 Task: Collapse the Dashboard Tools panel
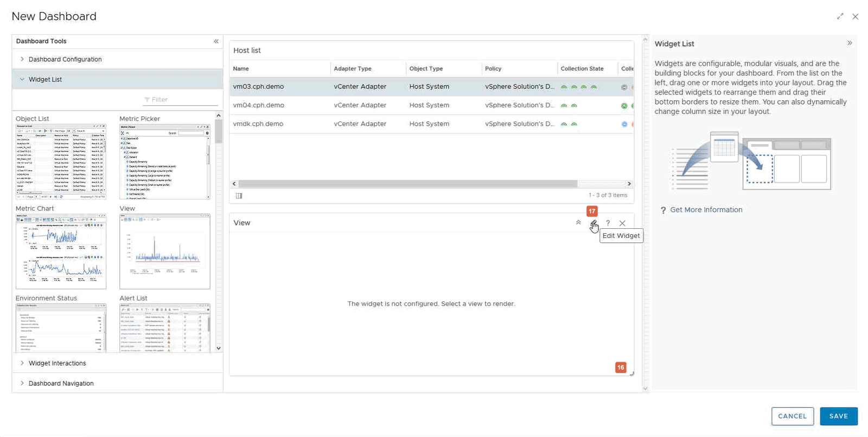pyautogui.click(x=216, y=41)
